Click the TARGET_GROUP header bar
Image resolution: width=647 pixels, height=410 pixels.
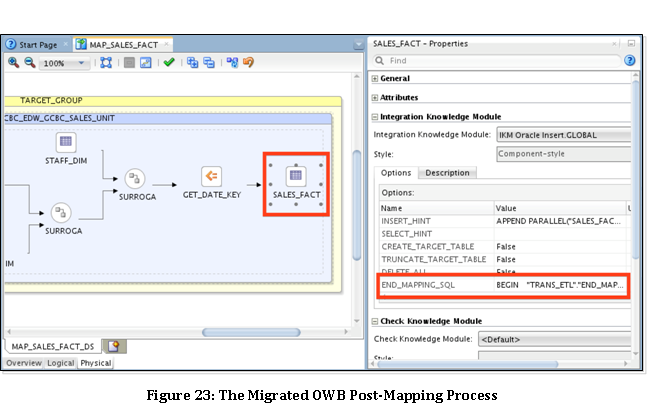172,101
